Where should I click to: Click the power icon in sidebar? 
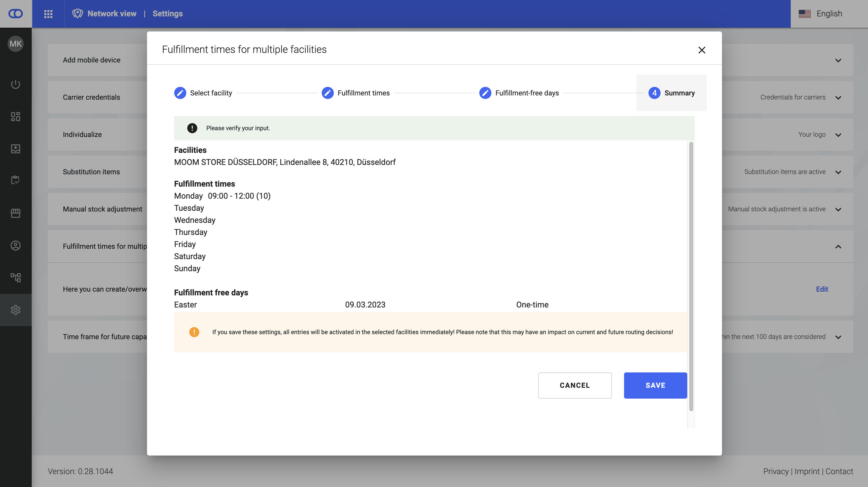[x=16, y=84]
